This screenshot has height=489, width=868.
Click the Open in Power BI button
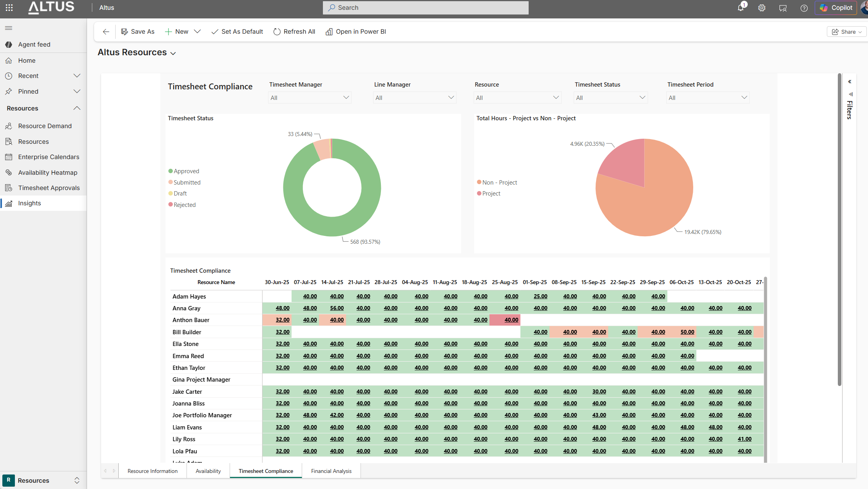click(x=355, y=32)
